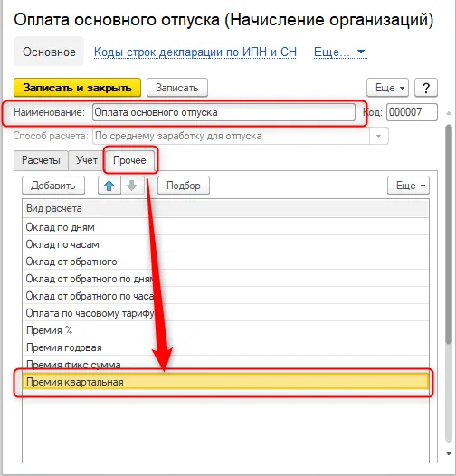Switch to the Расчеты tab
This screenshot has height=476, width=456.
pyautogui.click(x=41, y=160)
